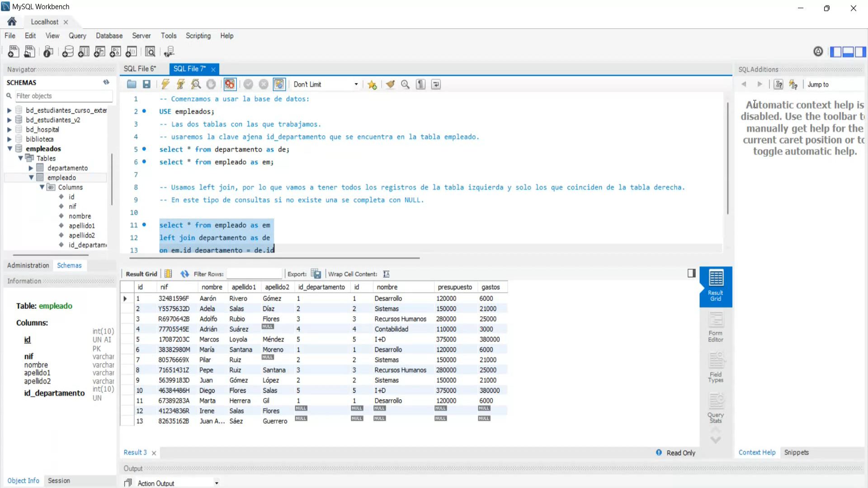Create a new SQL tab for executing queries

coord(13,52)
